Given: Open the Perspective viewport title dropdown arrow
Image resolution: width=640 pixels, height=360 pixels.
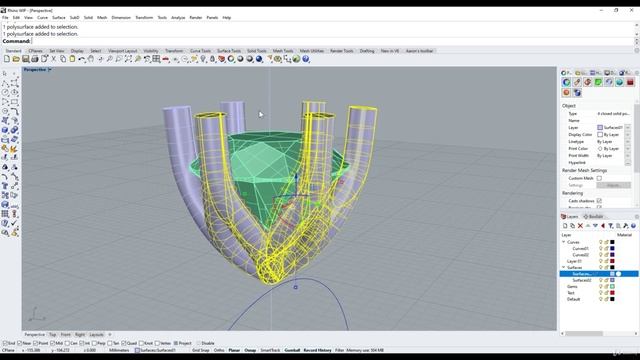Looking at the screenshot, I should pos(50,70).
